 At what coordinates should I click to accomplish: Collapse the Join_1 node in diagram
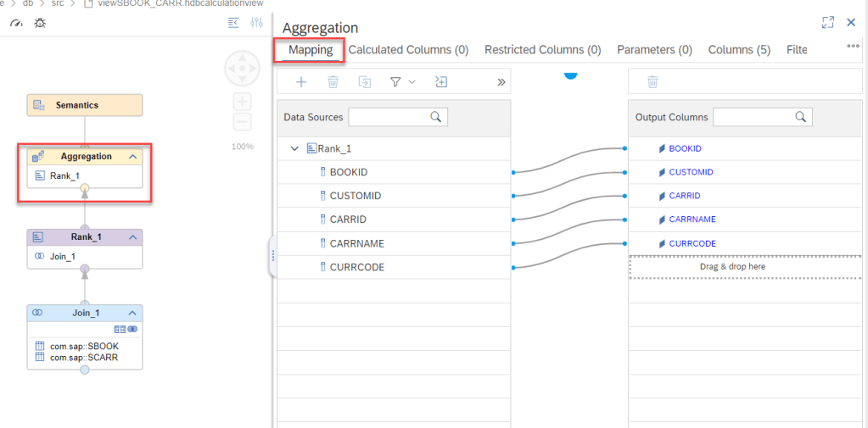point(132,313)
